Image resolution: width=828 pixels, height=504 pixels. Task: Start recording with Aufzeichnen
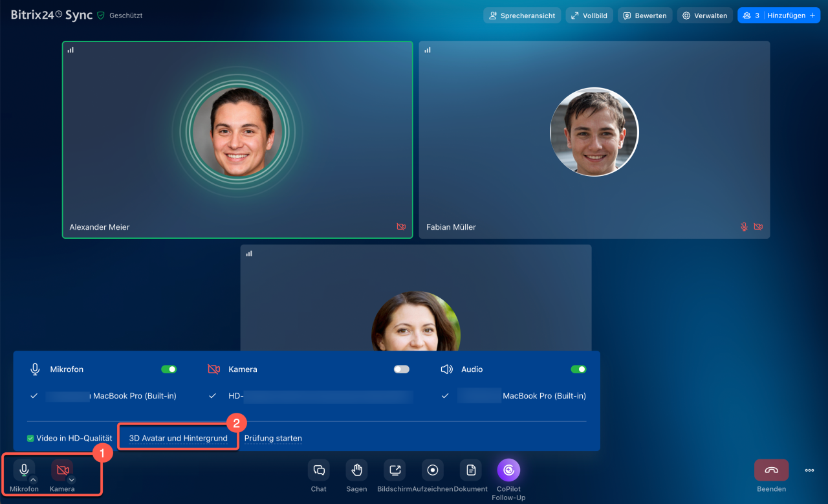click(433, 470)
